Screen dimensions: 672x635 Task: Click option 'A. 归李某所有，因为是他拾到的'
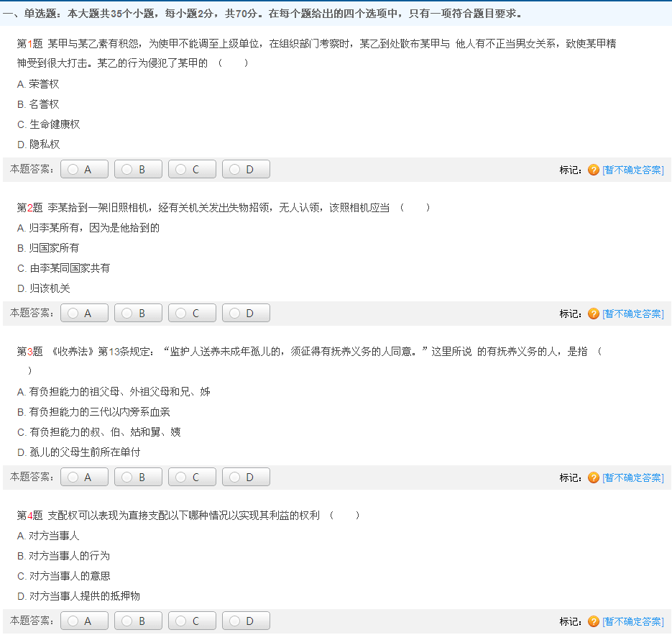(x=88, y=228)
